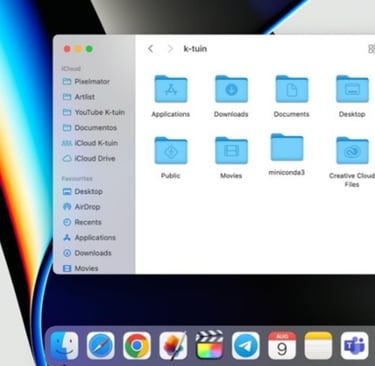Launch Final Cut Pro from the Dock
375x366 pixels.
(209, 346)
